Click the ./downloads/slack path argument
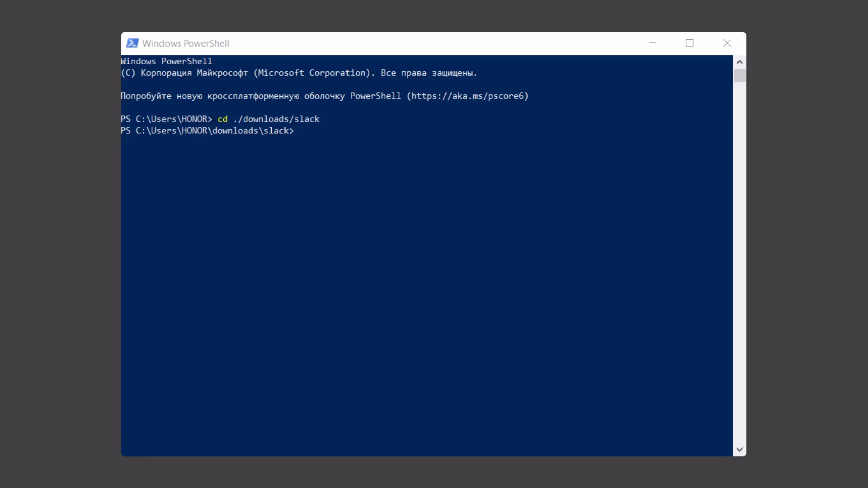 276,119
